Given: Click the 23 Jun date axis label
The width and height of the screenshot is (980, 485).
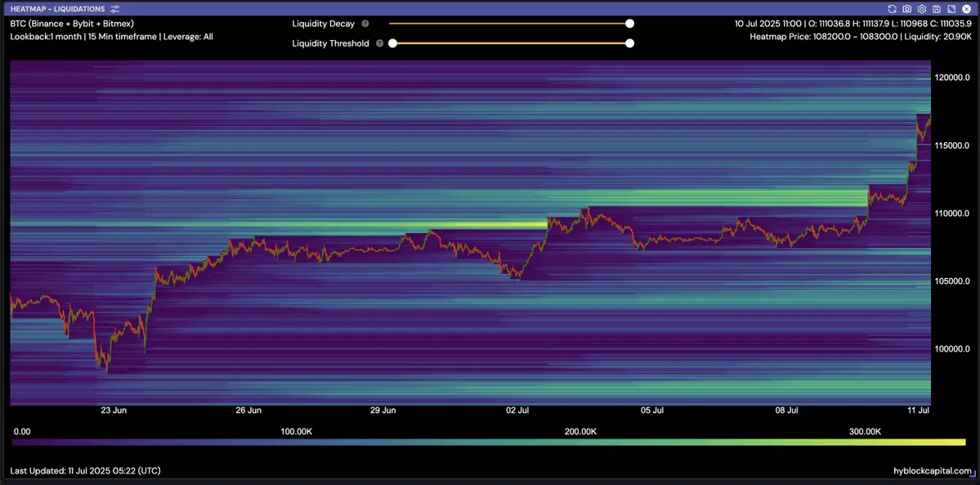Looking at the screenshot, I should click(x=114, y=411).
